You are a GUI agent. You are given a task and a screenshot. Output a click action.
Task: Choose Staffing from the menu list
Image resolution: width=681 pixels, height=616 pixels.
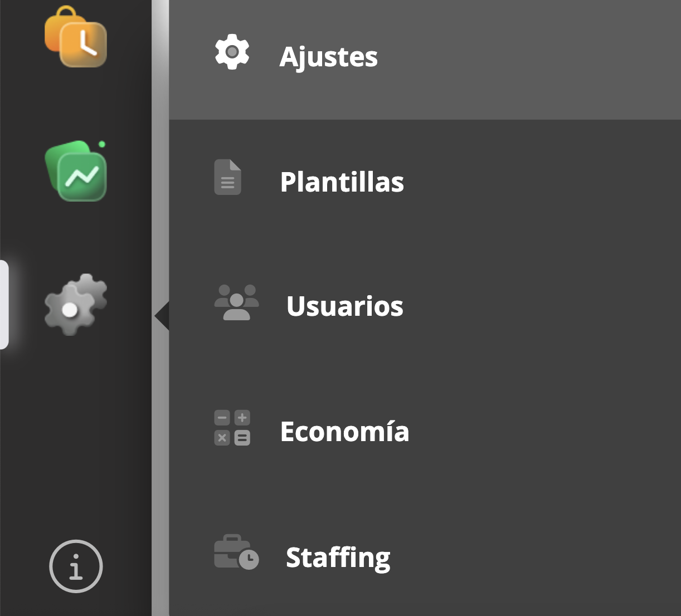(x=338, y=557)
